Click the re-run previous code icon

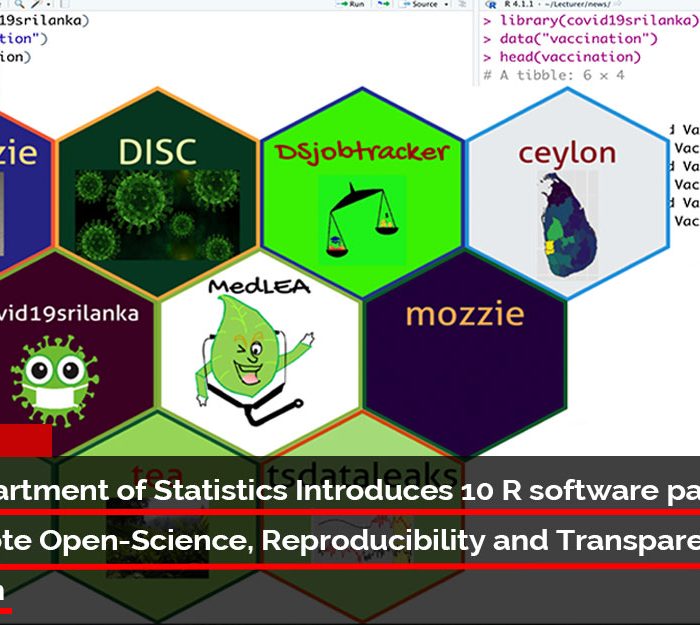point(385,5)
